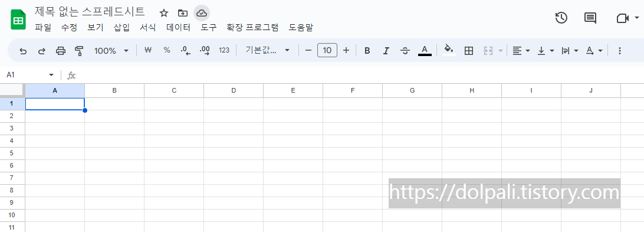Rename the title 제목 없는 스프레드시트
This screenshot has width=644, height=232.
click(x=90, y=12)
